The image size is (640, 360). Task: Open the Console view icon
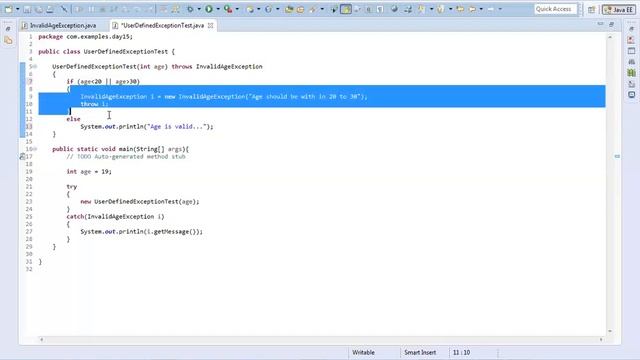tap(631, 95)
